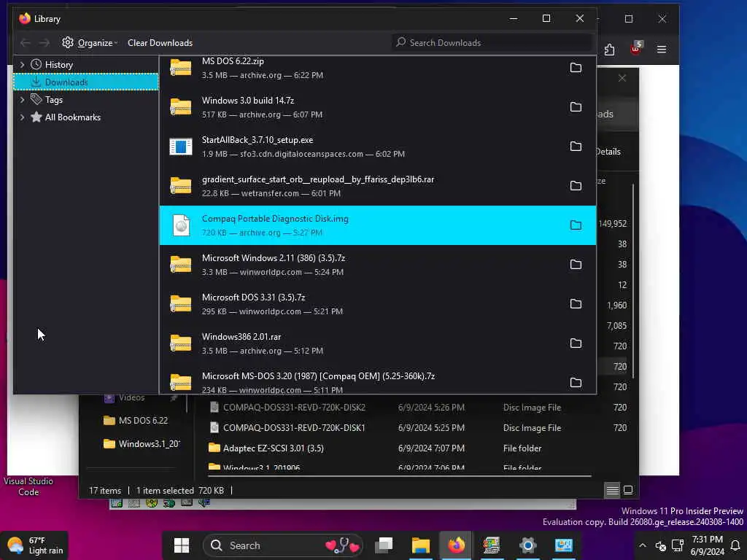The height and width of the screenshot is (560, 747).
Task: Open Firefox extensions puzzle icon
Action: point(609,50)
